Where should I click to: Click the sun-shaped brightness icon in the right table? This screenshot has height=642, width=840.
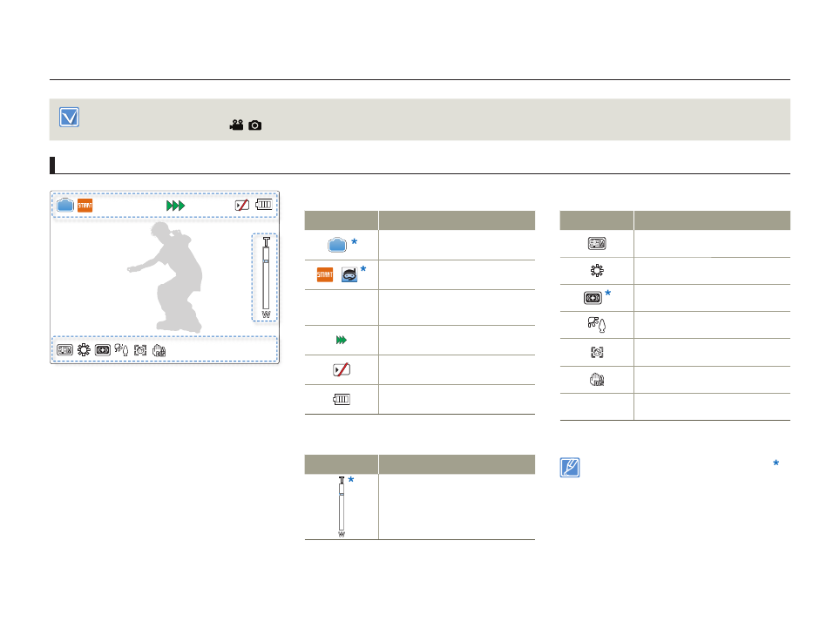(x=597, y=270)
